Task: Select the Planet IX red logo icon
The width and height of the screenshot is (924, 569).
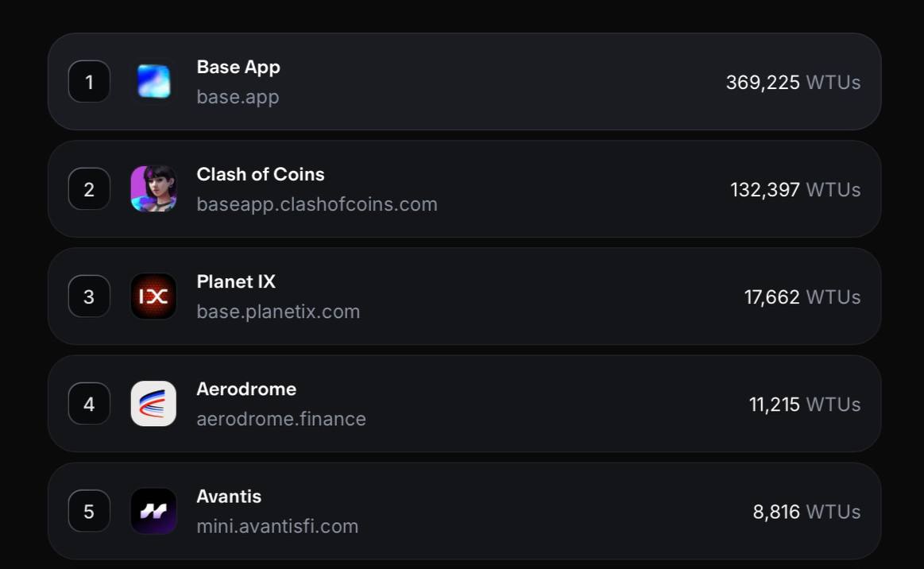Action: [x=153, y=296]
